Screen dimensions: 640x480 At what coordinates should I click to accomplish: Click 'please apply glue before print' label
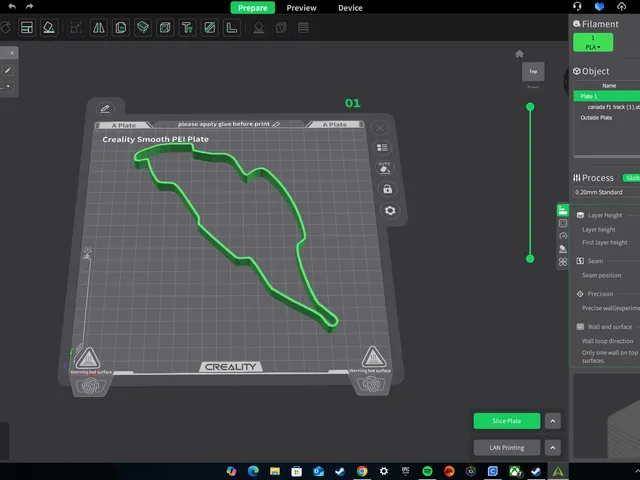[224, 124]
